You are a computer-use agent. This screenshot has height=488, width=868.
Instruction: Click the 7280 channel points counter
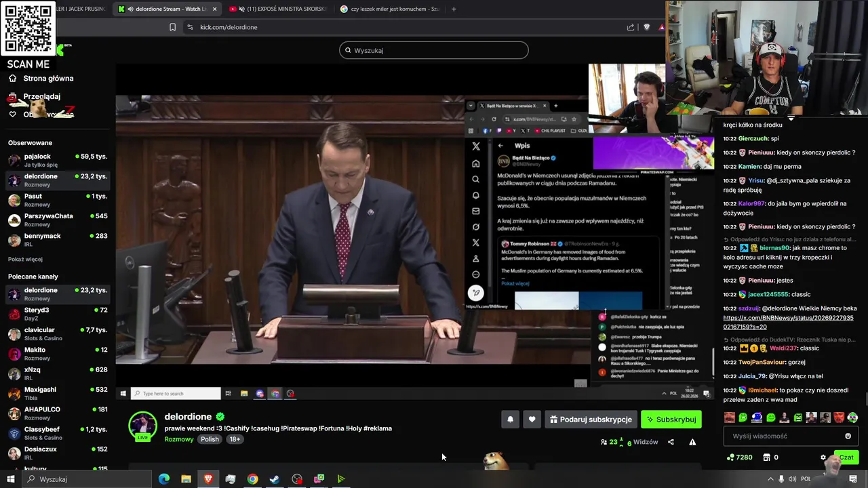pyautogui.click(x=739, y=457)
